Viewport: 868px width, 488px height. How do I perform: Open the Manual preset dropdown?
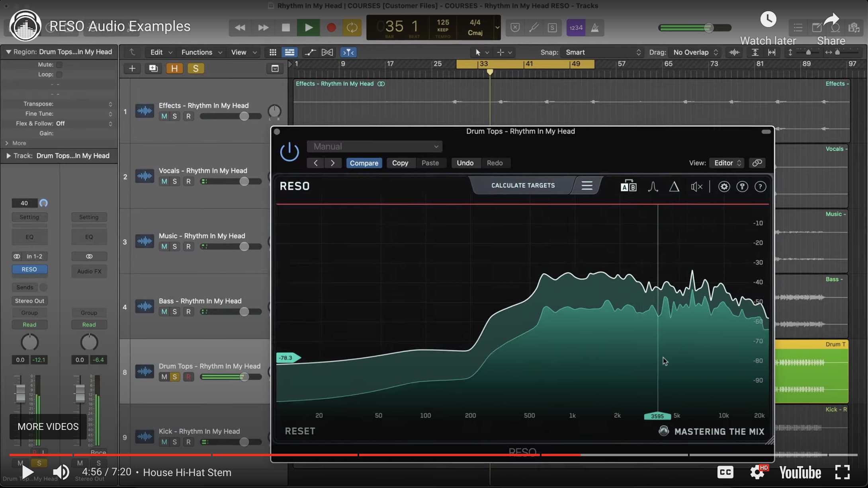pyautogui.click(x=374, y=146)
